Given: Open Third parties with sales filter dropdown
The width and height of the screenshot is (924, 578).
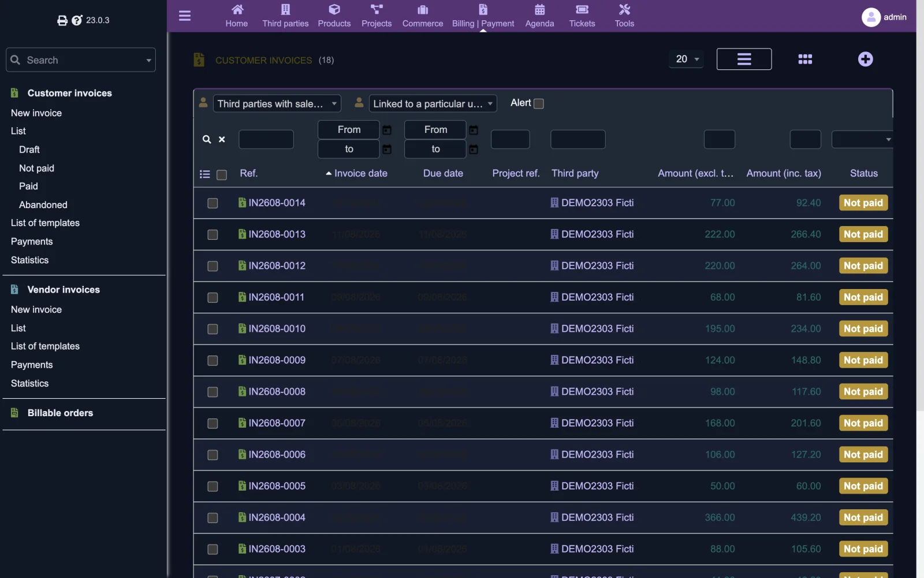Looking at the screenshot, I should click(x=277, y=103).
